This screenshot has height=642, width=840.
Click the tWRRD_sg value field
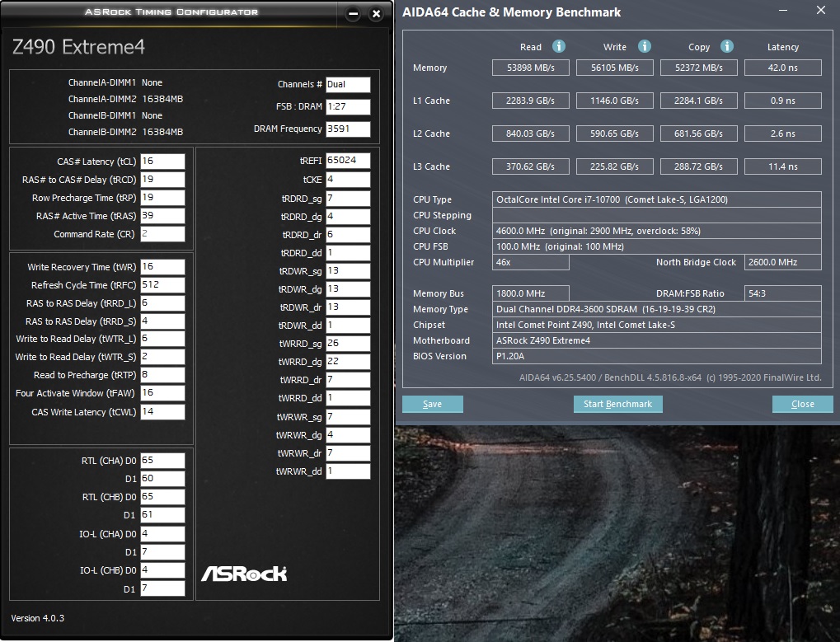(x=348, y=344)
